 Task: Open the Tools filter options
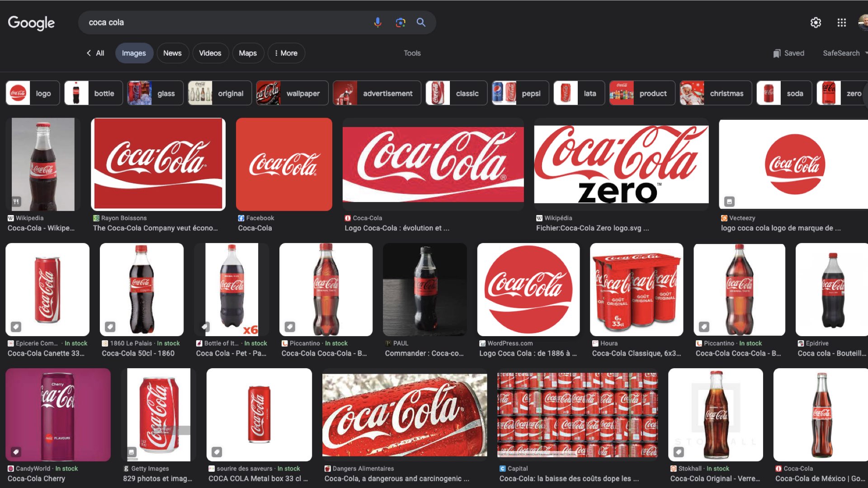[x=412, y=53]
